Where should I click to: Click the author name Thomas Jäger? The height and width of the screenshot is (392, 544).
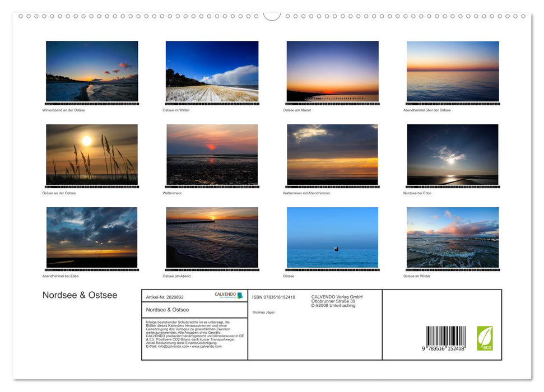[262, 313]
